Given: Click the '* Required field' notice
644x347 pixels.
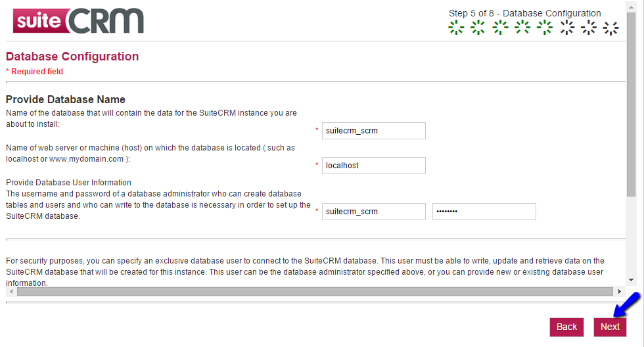Looking at the screenshot, I should point(34,72).
